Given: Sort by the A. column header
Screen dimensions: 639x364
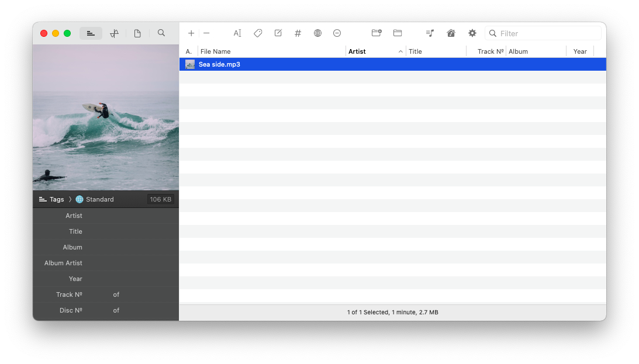Looking at the screenshot, I should click(x=189, y=51).
